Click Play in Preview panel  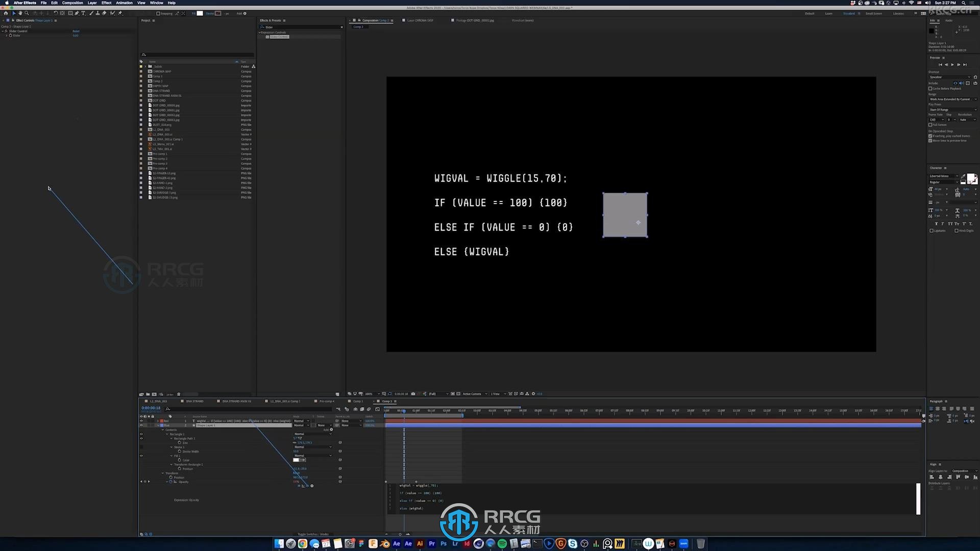[x=952, y=65]
